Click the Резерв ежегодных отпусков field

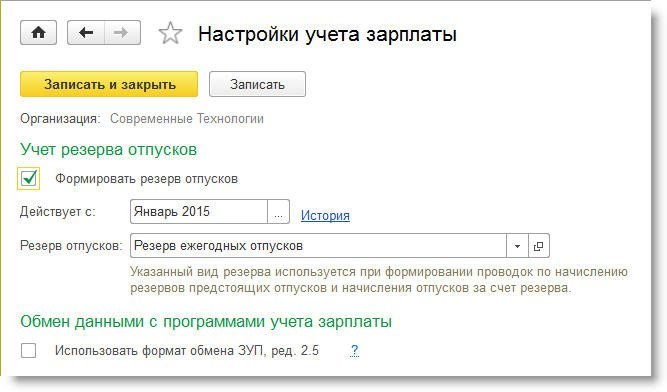[x=318, y=246]
